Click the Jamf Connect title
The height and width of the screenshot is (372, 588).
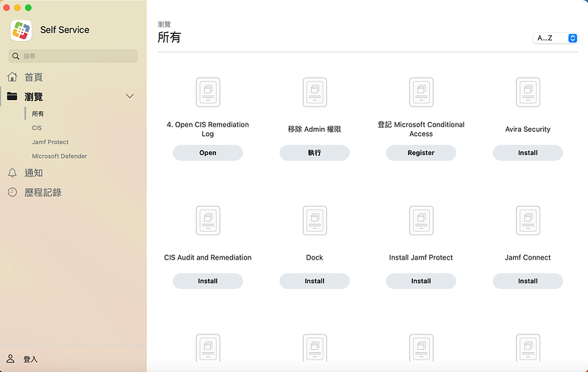pyautogui.click(x=528, y=257)
